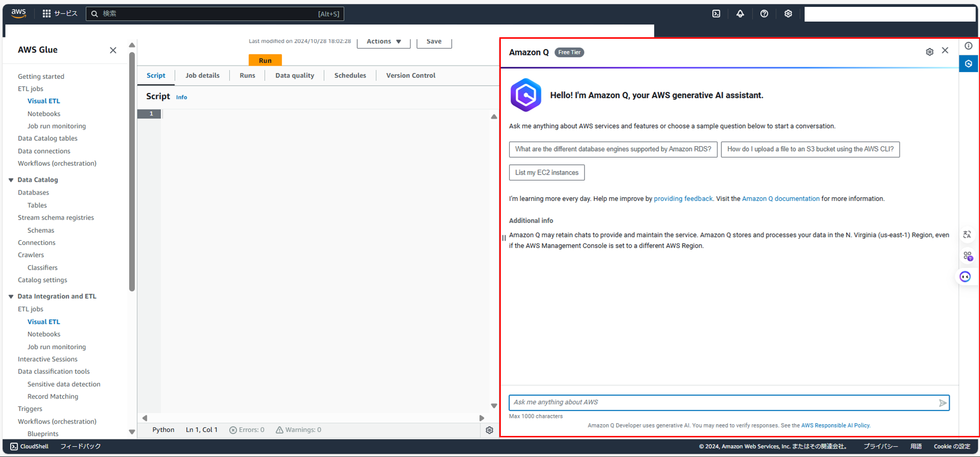Toggle the Amazon Q icon on right rail
The image size is (980, 457).
click(969, 64)
